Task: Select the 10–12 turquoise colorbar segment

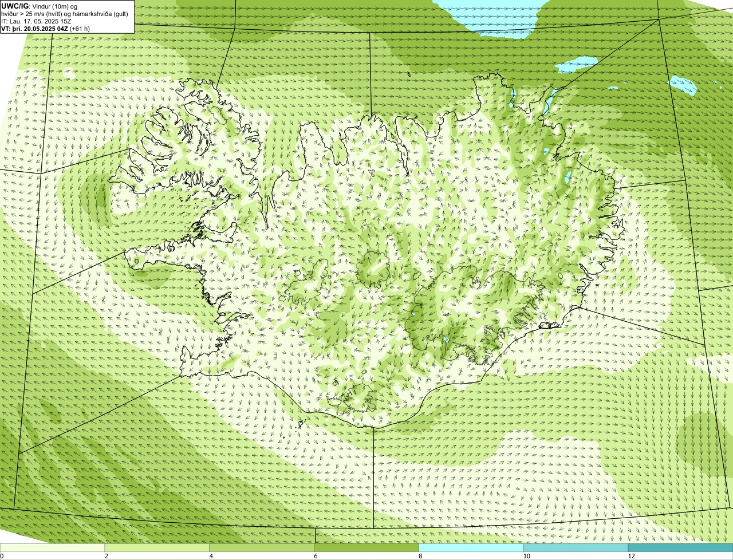Action: click(x=576, y=547)
